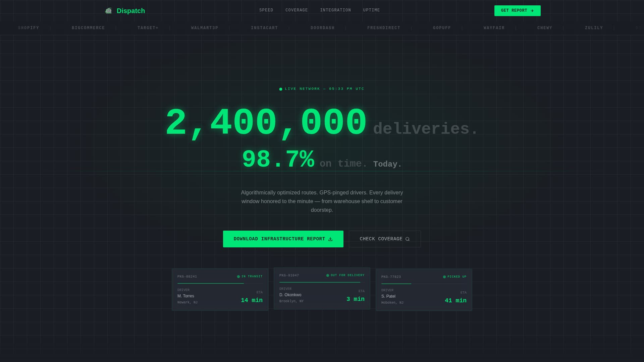The height and width of the screenshot is (362, 644).
Task: Click the Out For Delivery label
Action: coord(347,275)
